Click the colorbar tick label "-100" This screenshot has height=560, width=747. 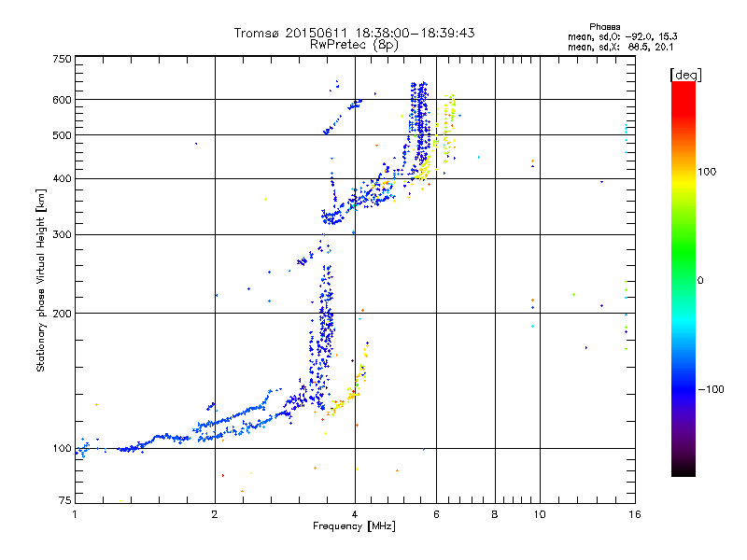tap(712, 389)
